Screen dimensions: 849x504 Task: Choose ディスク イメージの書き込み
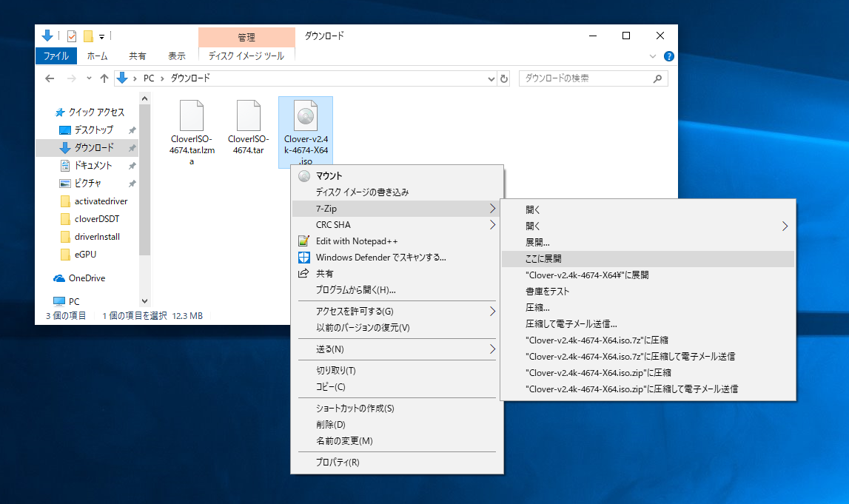(397, 192)
